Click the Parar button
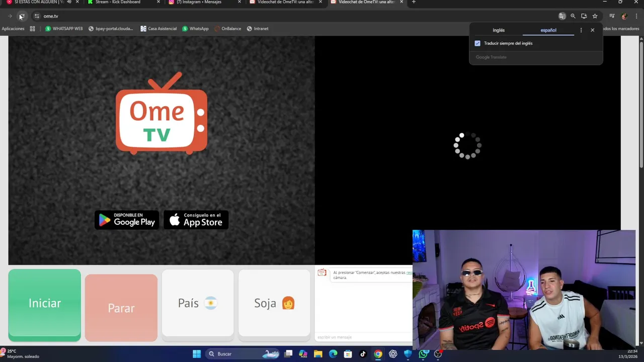Image resolution: width=644 pixels, height=362 pixels. [x=121, y=307]
